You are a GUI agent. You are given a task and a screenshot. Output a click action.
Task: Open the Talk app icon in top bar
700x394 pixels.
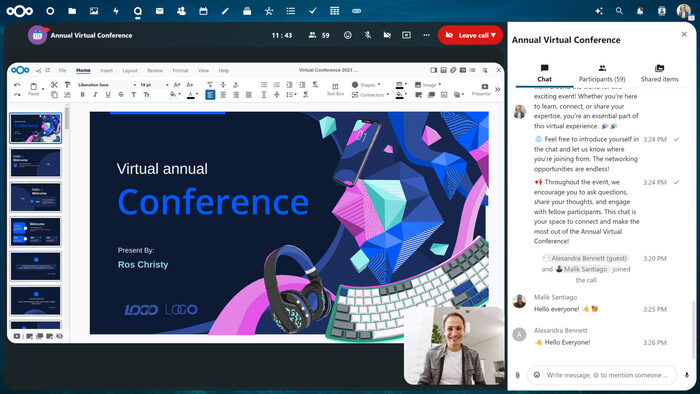click(138, 11)
